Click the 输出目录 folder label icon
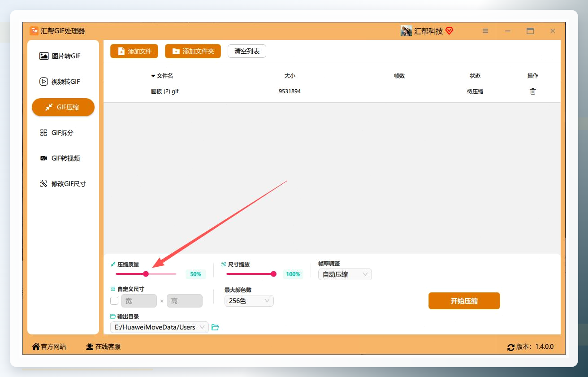 (113, 316)
